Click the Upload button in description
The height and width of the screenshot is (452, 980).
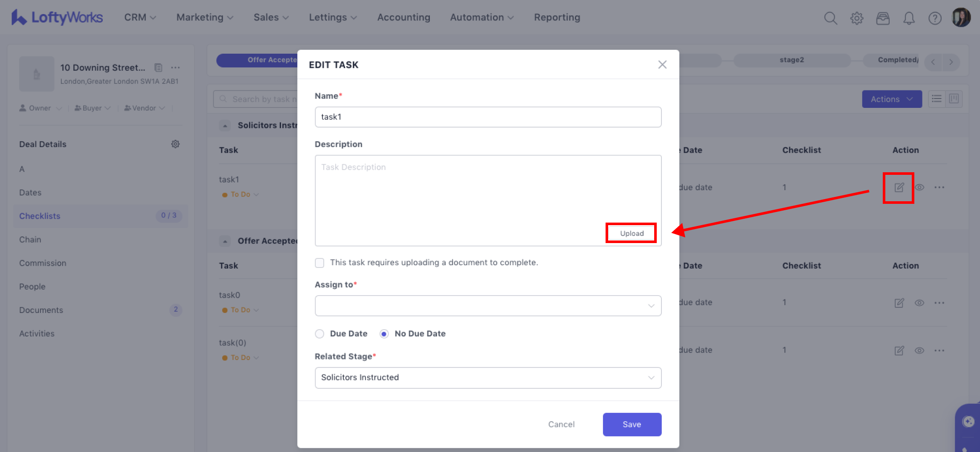pyautogui.click(x=631, y=233)
